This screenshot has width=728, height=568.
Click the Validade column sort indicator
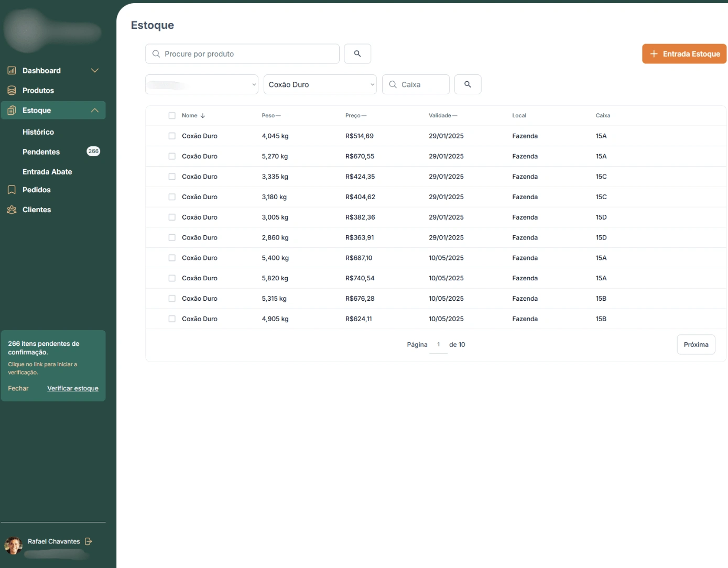pos(454,116)
